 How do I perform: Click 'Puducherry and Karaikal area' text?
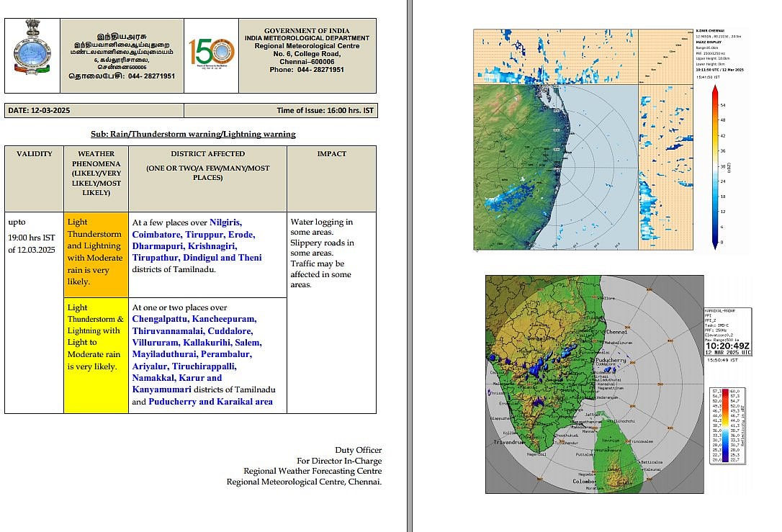tap(210, 402)
